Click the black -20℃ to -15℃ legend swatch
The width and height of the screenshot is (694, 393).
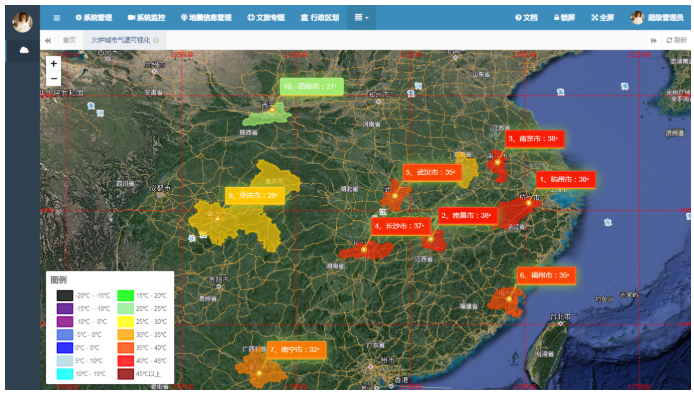[x=65, y=296]
